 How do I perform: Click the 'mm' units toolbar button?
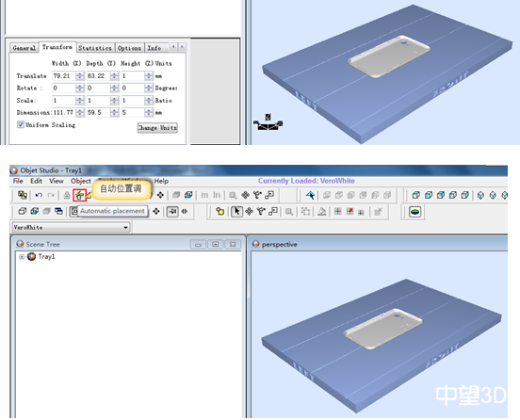click(x=204, y=195)
